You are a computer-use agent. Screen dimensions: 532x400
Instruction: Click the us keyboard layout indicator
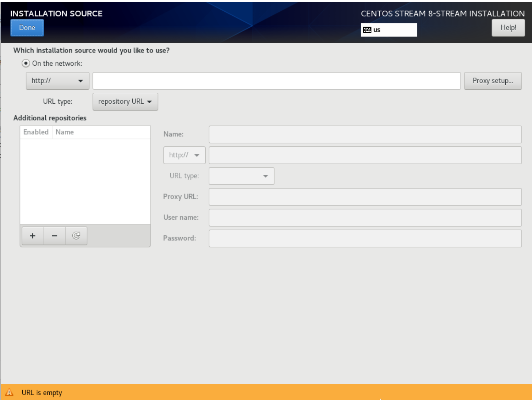click(x=389, y=30)
